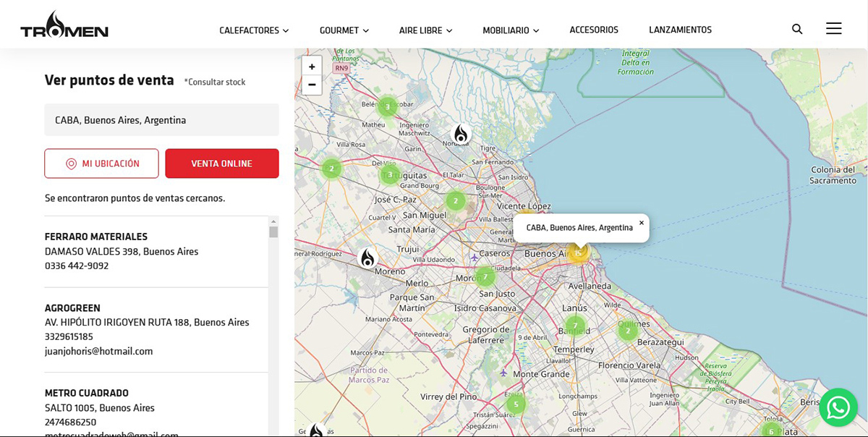Image resolution: width=868 pixels, height=437 pixels.
Task: Select the flame marker near Nordelta
Action: coord(461,134)
